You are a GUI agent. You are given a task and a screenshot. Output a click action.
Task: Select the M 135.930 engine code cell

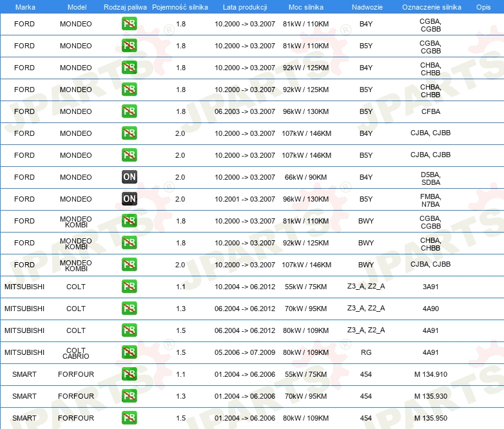pyautogui.click(x=431, y=396)
